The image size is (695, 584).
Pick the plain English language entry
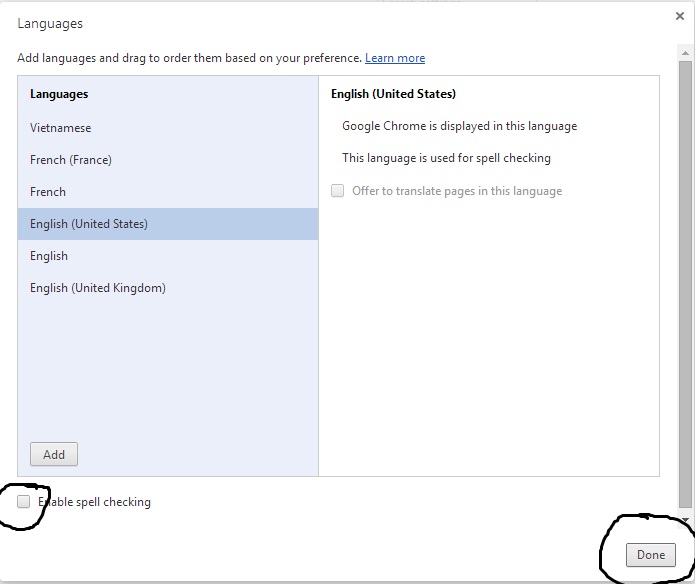(49, 256)
